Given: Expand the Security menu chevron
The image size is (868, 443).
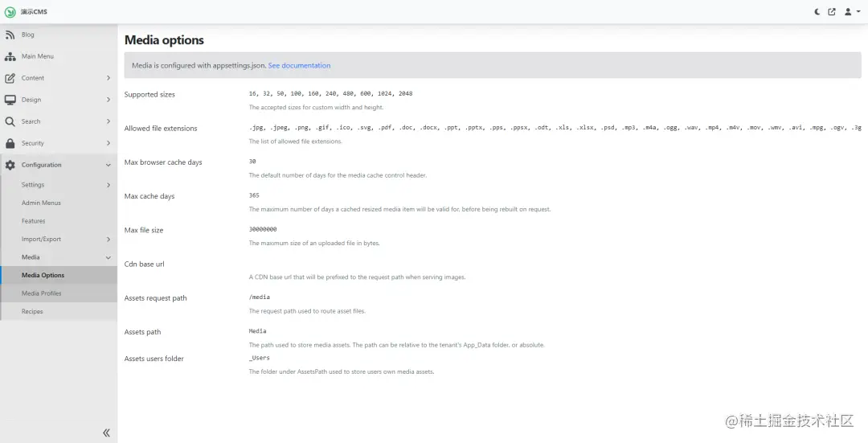Looking at the screenshot, I should pos(108,143).
